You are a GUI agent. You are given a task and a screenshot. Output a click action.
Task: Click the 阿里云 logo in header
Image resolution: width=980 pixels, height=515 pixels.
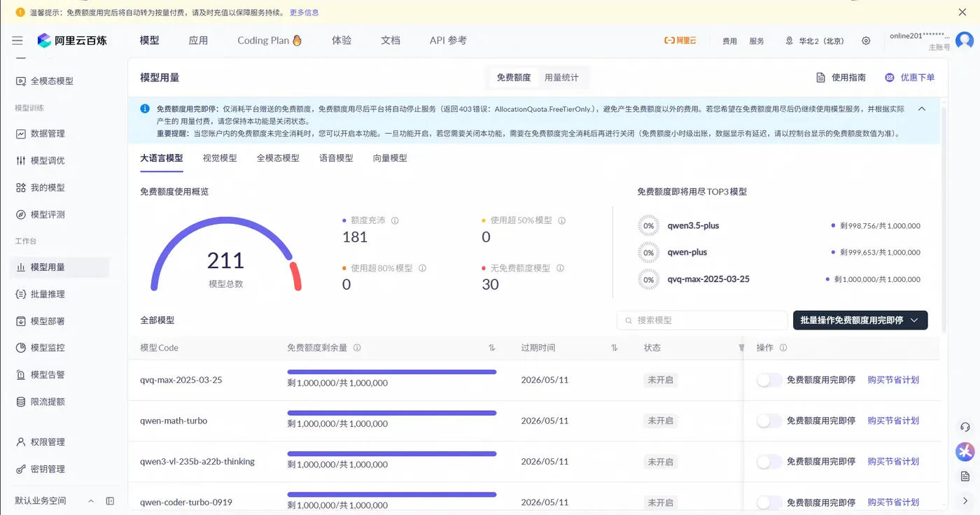[x=680, y=41]
